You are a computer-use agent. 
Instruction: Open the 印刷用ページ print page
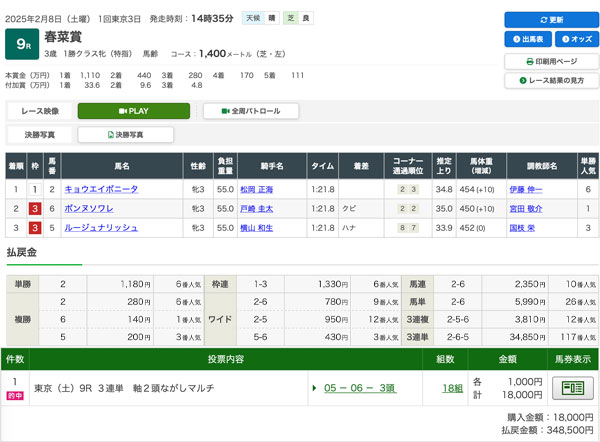coord(550,61)
